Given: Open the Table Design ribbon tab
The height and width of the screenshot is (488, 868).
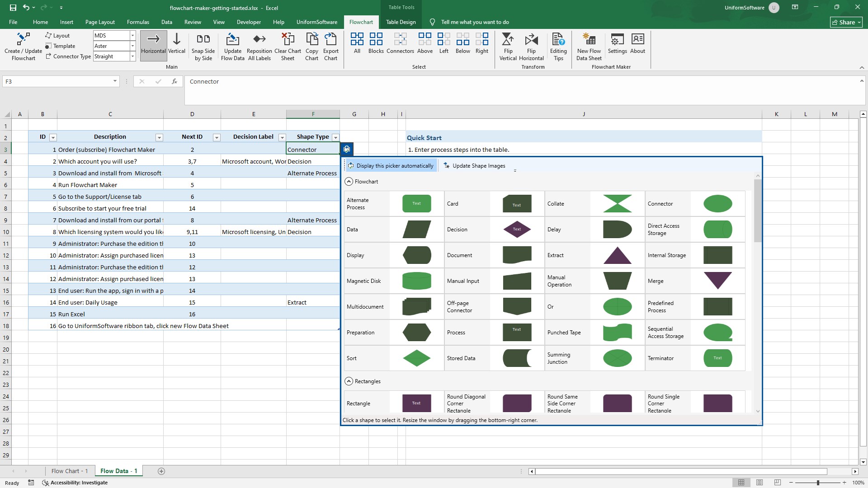Looking at the screenshot, I should tap(401, 22).
